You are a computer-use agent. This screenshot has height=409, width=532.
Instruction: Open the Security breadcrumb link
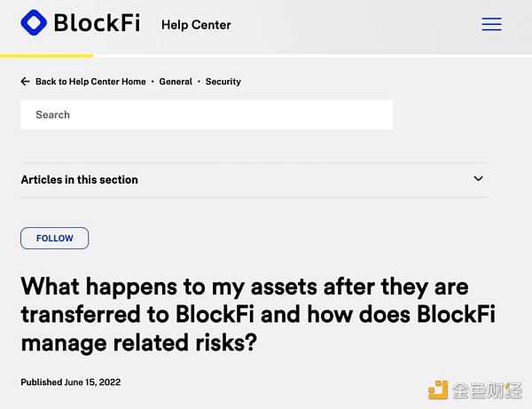click(x=223, y=82)
